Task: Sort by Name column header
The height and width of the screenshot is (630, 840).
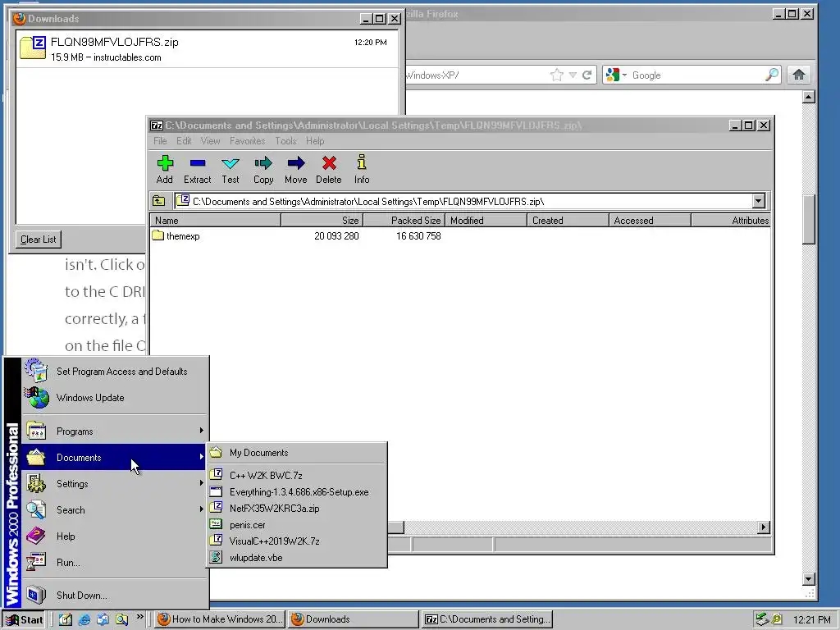Action: click(x=216, y=220)
